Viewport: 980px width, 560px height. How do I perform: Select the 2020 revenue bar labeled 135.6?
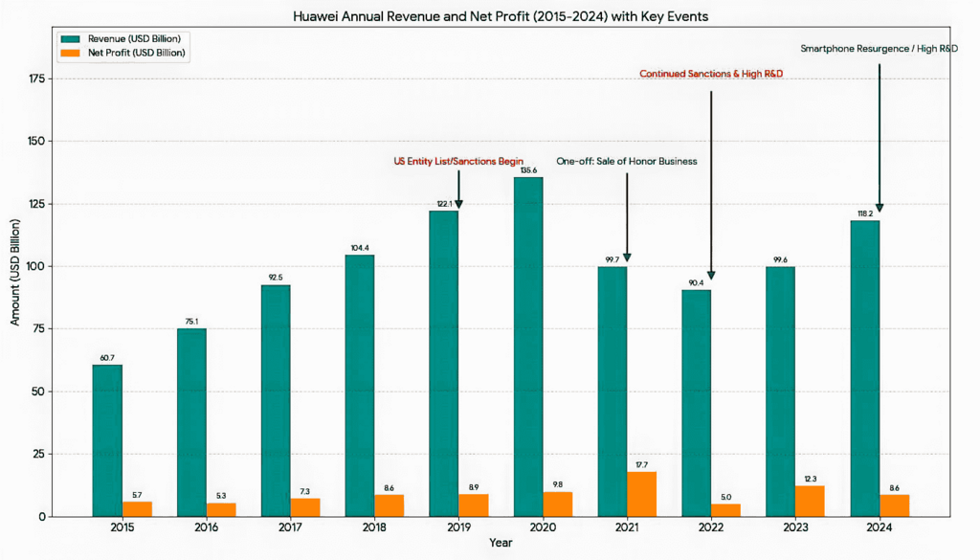point(527,347)
